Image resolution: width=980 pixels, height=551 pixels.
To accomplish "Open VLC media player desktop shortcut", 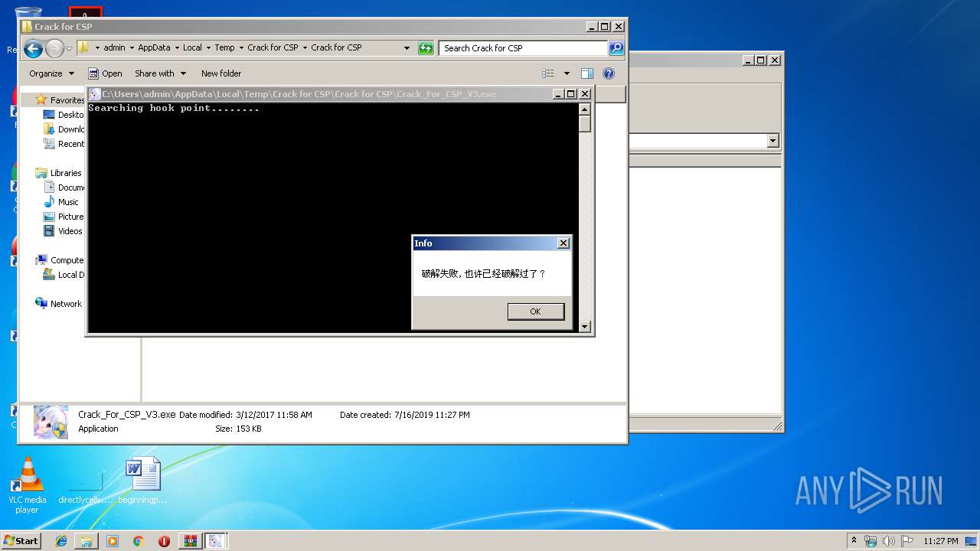I will (x=27, y=484).
